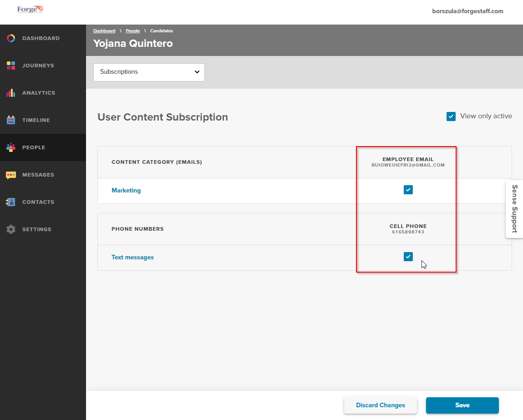The height and width of the screenshot is (420, 523).
Task: Click the Candidates breadcrumb text
Action: click(162, 30)
